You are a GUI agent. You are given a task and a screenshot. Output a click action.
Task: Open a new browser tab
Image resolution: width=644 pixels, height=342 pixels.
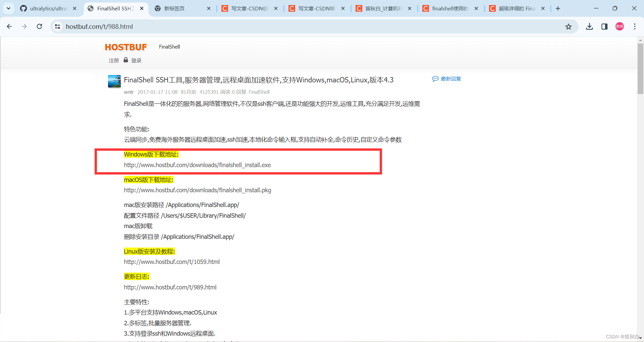(x=558, y=8)
